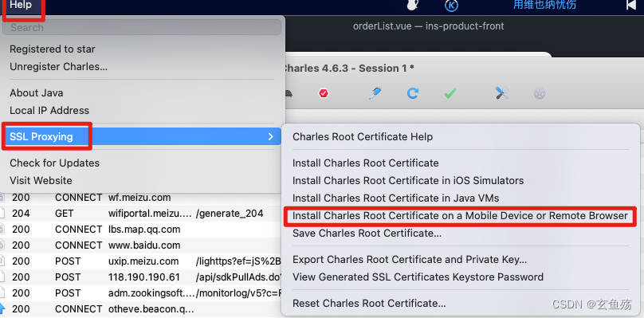Click the red Breakpoints hexagon icon
644x318 pixels.
tap(324, 94)
